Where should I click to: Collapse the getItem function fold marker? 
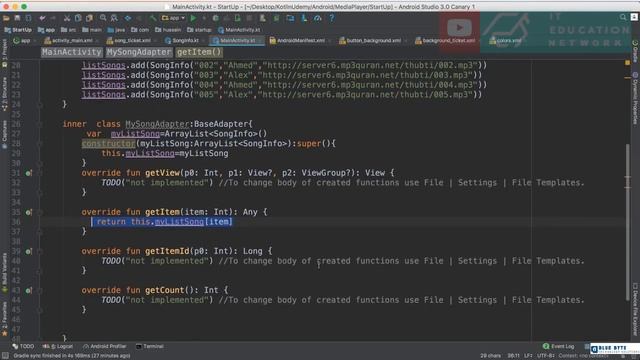[40, 212]
